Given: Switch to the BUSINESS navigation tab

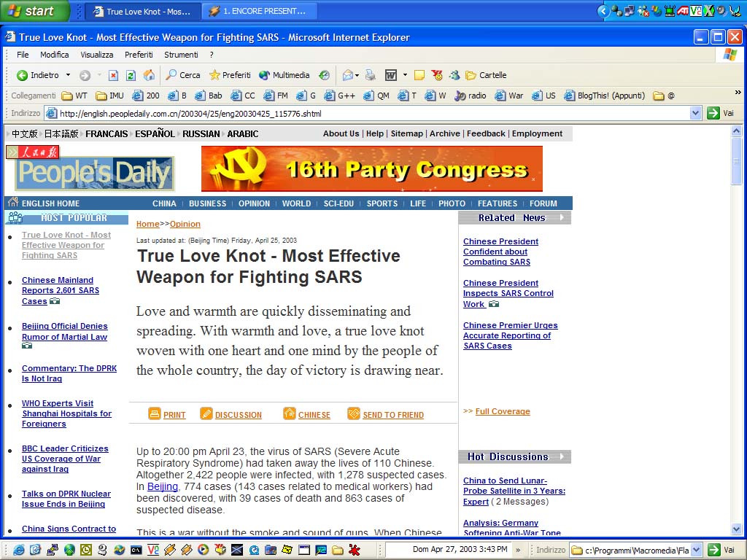Looking at the screenshot, I should coord(207,203).
